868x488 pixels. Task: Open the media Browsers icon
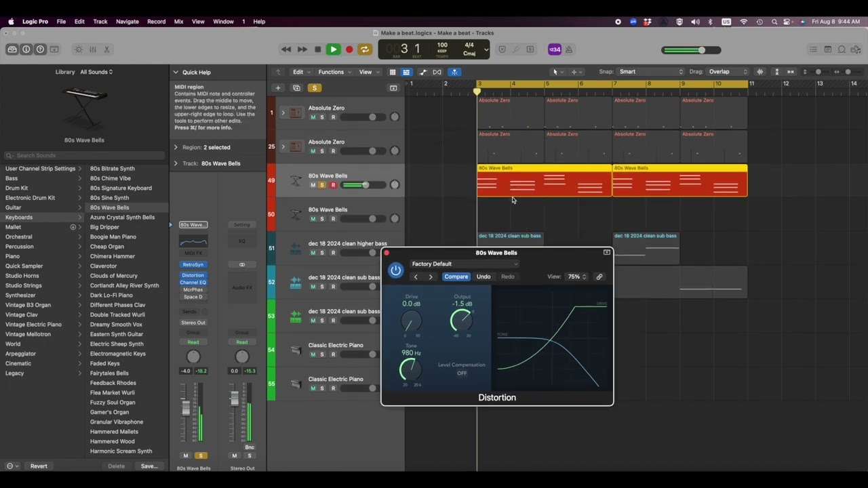coord(856,49)
